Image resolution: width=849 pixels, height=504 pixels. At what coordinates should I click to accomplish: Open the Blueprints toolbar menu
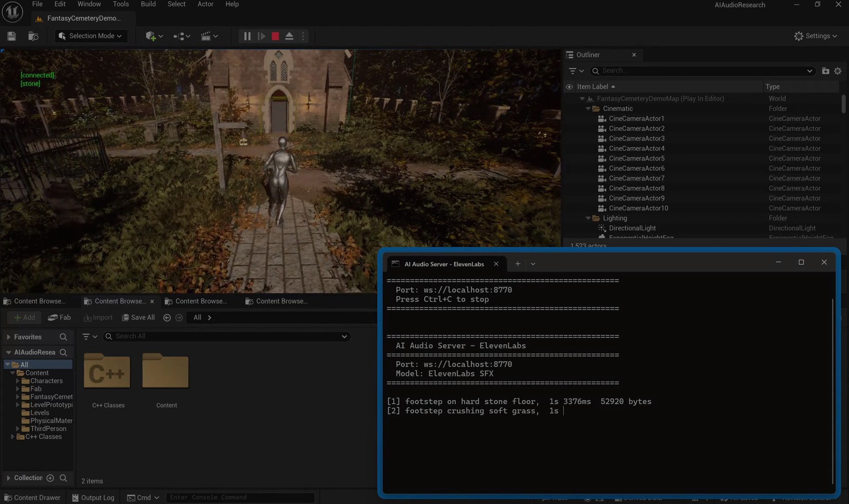click(181, 36)
